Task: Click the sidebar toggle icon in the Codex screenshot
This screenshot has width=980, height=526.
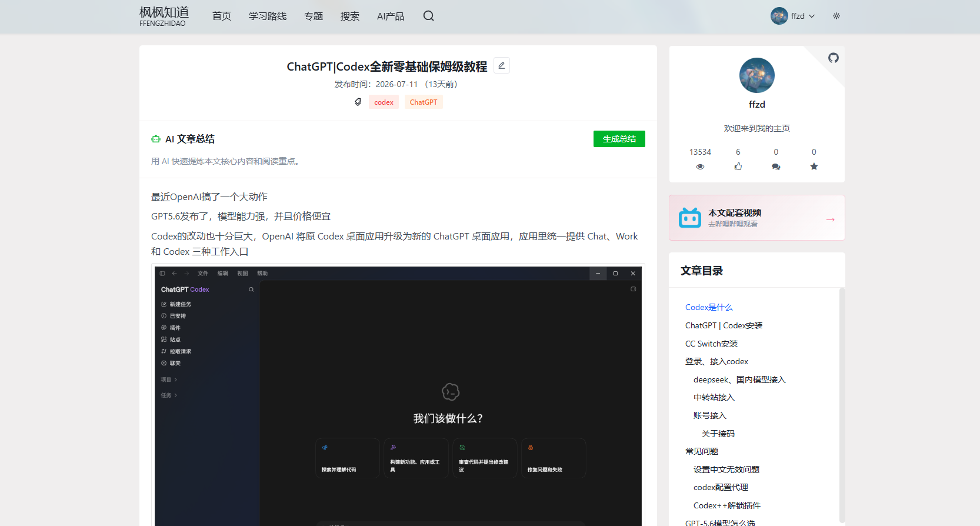Action: click(x=162, y=274)
